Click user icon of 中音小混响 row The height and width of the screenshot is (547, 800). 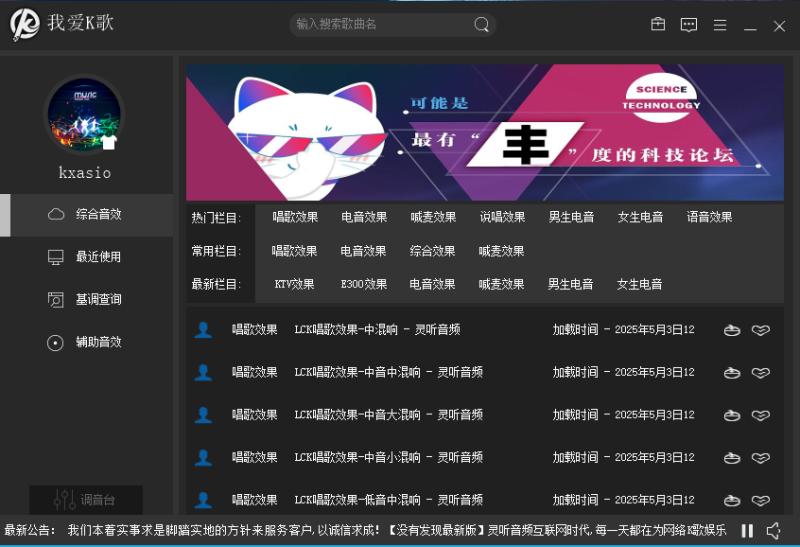203,458
